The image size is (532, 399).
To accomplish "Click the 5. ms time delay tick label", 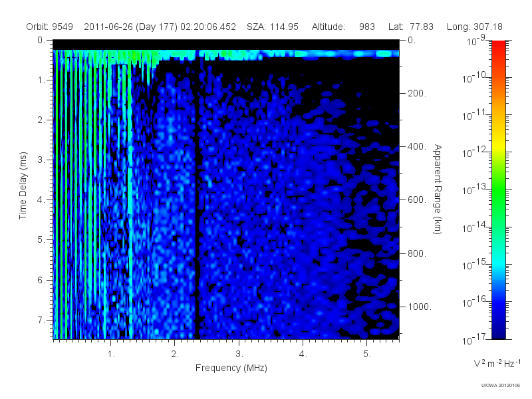I will pos(41,239).
